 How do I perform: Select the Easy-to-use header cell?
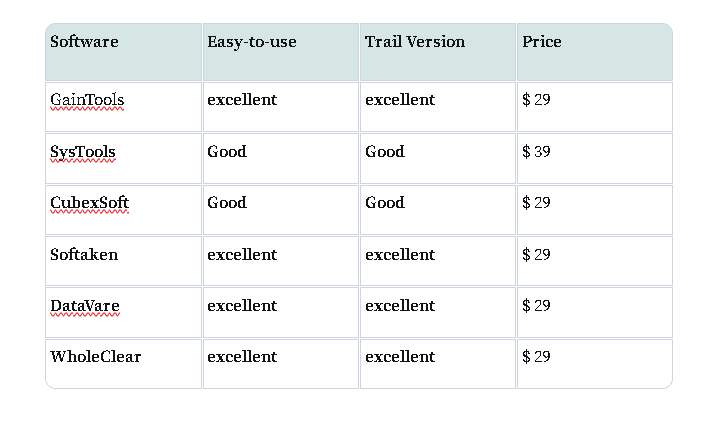coord(281,52)
